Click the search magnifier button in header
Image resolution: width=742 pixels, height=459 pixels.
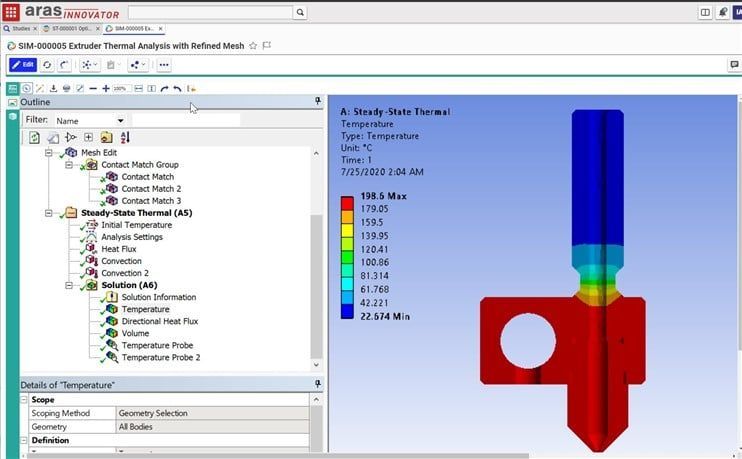tap(300, 12)
